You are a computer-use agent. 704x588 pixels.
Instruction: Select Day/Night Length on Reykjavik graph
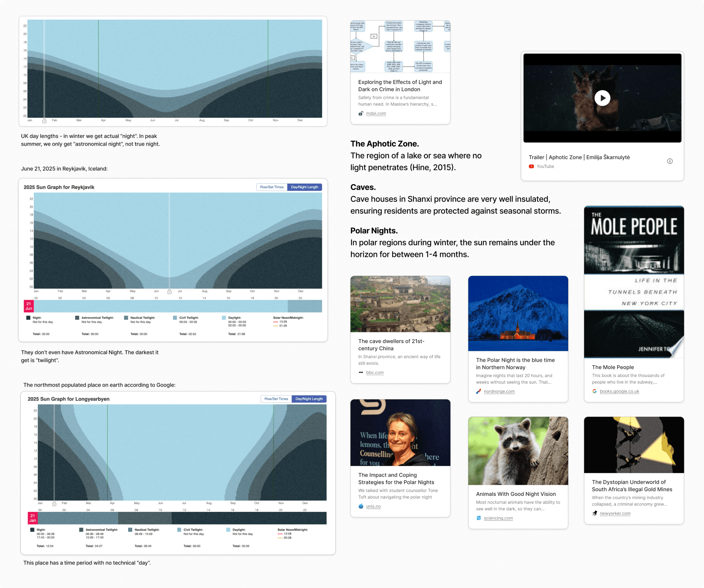coord(305,187)
